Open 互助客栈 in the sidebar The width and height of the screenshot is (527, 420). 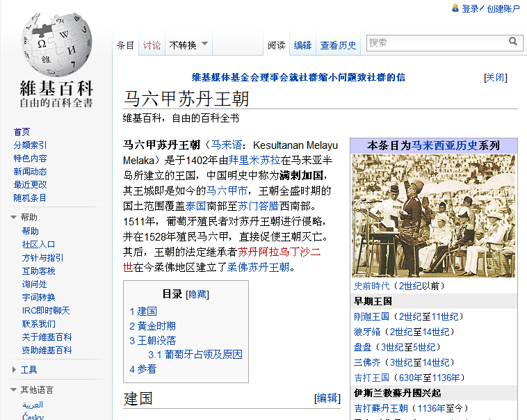(x=38, y=271)
